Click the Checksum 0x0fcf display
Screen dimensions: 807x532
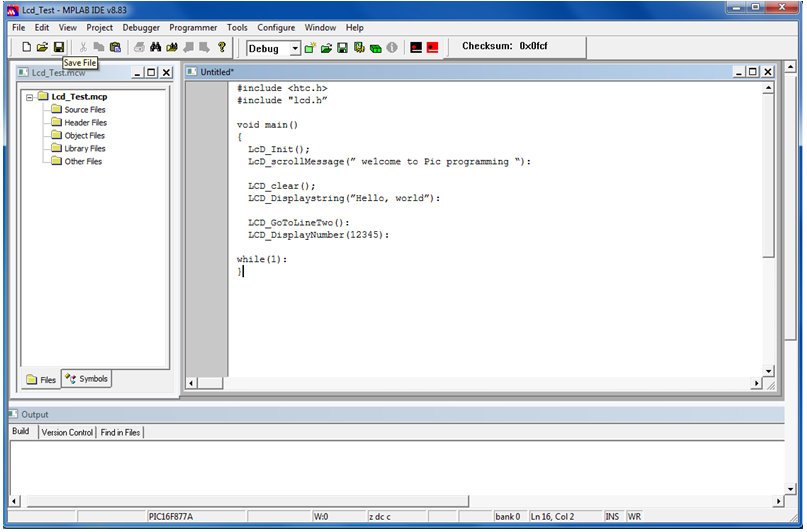coord(504,46)
